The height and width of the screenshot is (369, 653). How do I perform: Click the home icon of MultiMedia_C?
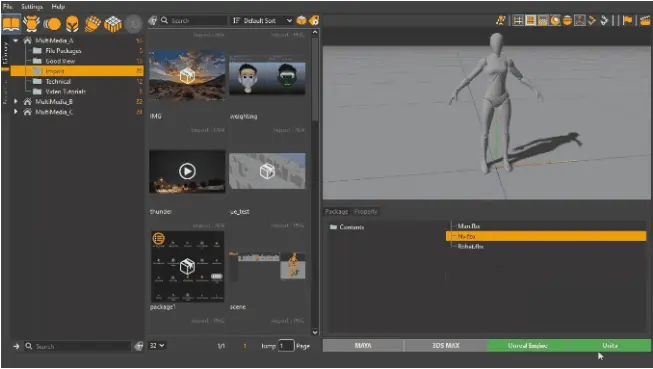coord(27,112)
